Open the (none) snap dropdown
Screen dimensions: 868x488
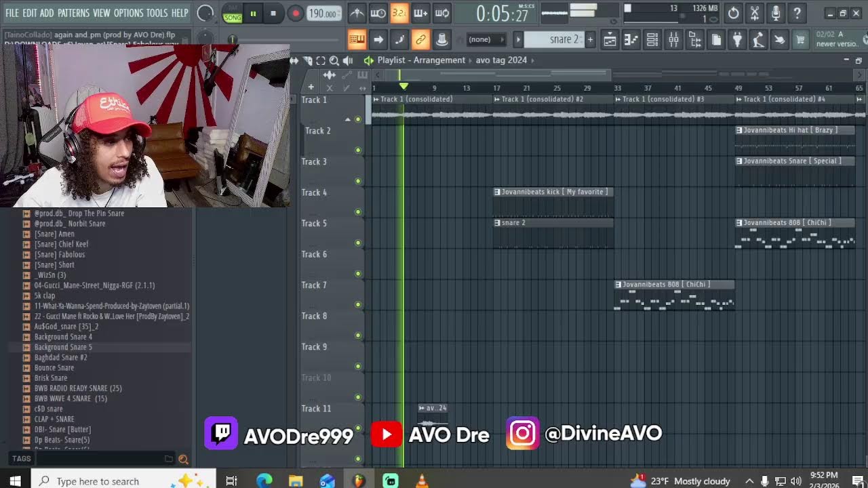(x=487, y=39)
